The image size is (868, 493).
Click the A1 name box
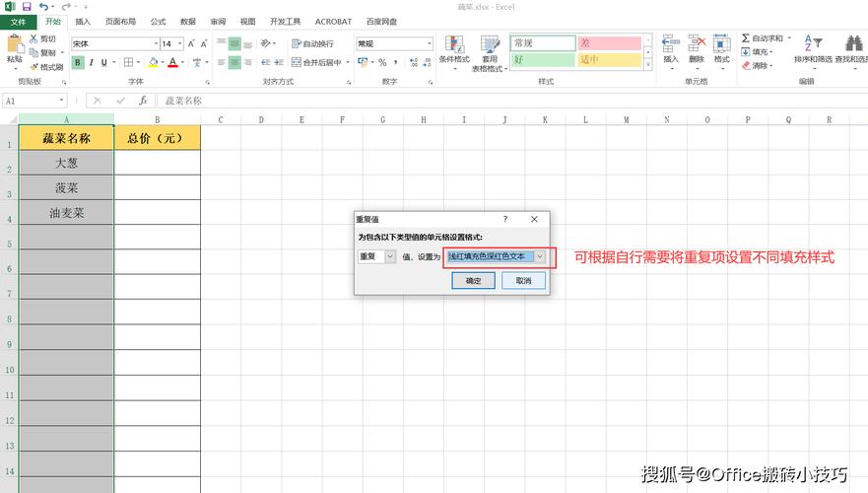click(34, 101)
